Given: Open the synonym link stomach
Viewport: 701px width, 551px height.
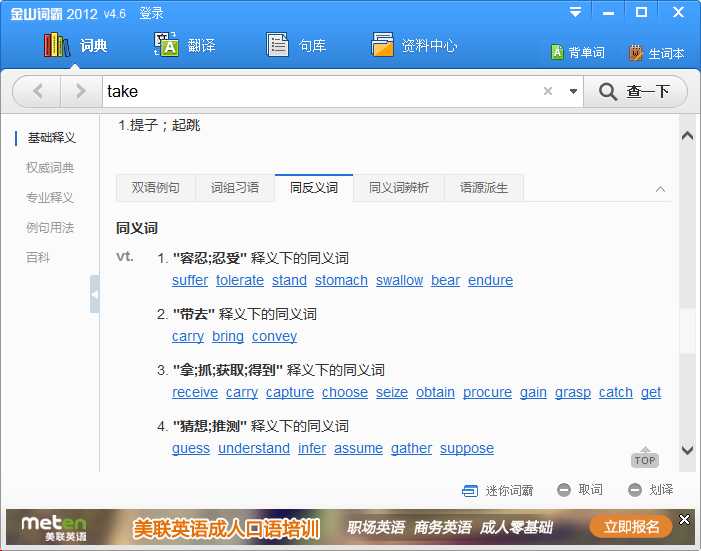Looking at the screenshot, I should click(341, 280).
